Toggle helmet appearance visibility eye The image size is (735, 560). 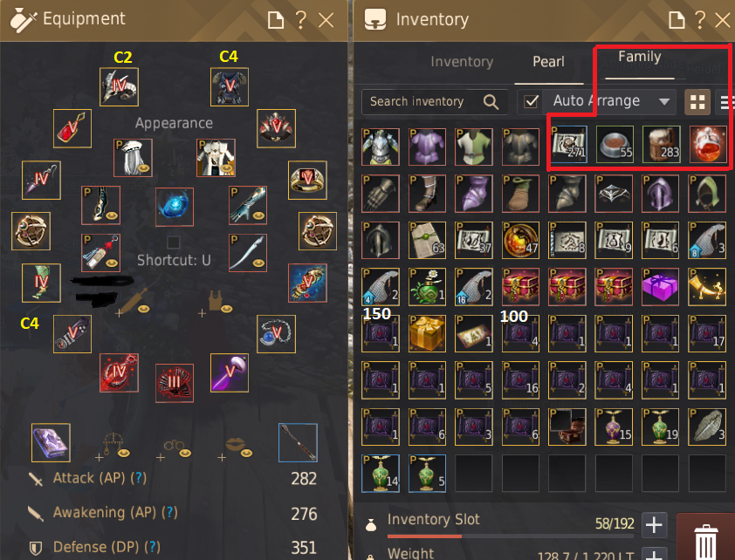(143, 167)
